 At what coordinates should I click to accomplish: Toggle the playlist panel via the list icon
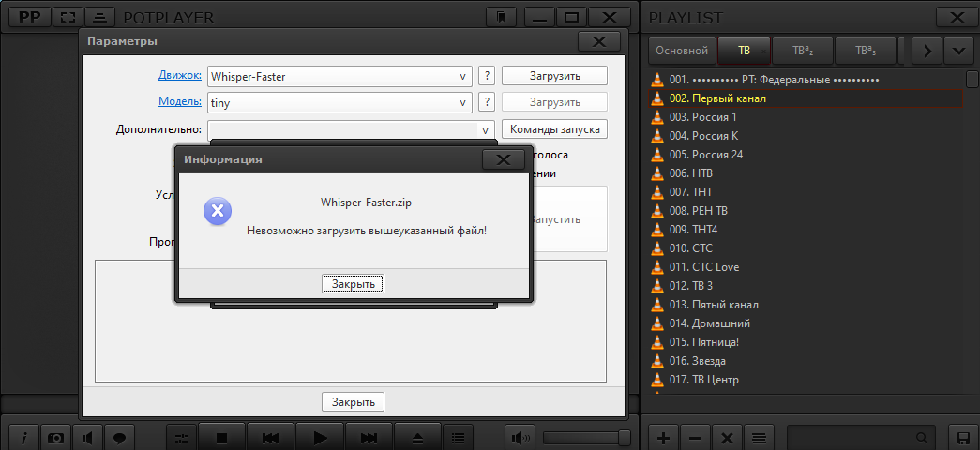pyautogui.click(x=457, y=437)
